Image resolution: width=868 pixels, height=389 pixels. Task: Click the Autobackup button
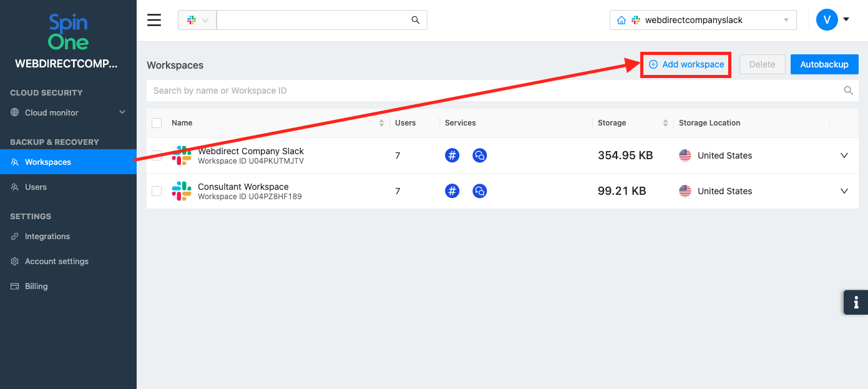(824, 64)
